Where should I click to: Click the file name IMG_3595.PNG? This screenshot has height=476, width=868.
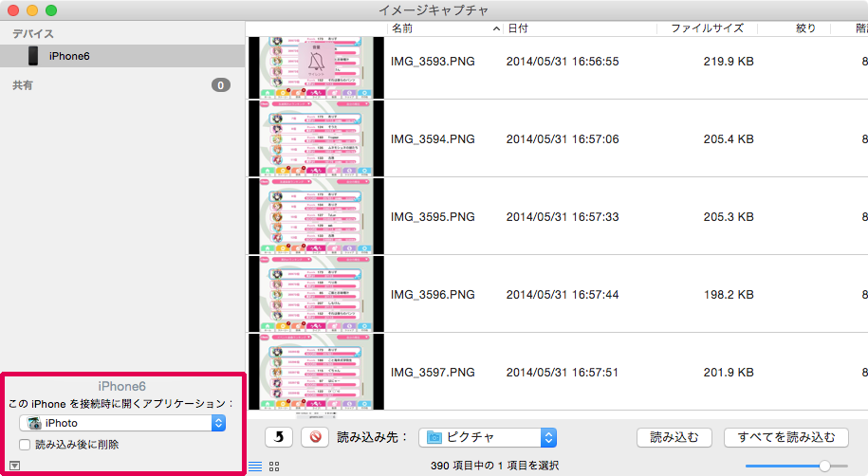[x=433, y=216]
